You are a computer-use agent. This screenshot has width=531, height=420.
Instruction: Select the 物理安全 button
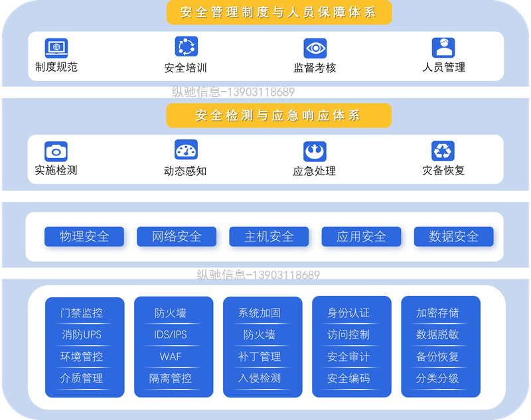(84, 236)
